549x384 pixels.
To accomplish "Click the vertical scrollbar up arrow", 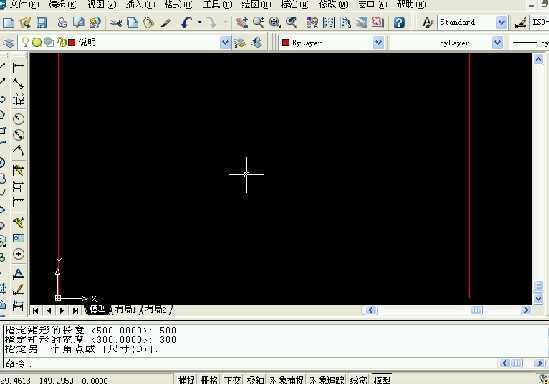I will [x=538, y=59].
